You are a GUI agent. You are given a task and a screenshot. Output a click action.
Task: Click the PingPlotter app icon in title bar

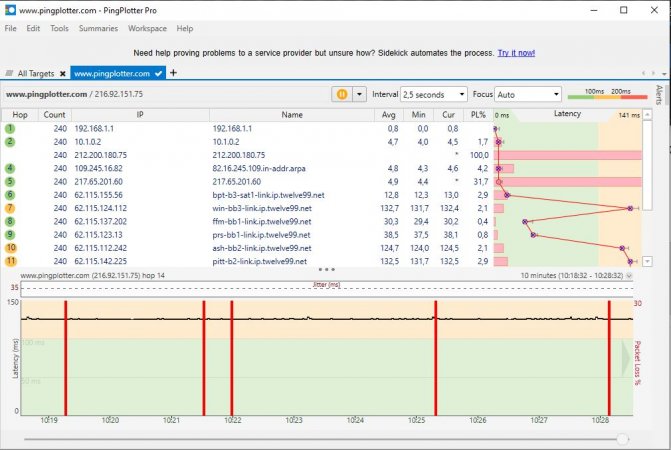[10, 10]
